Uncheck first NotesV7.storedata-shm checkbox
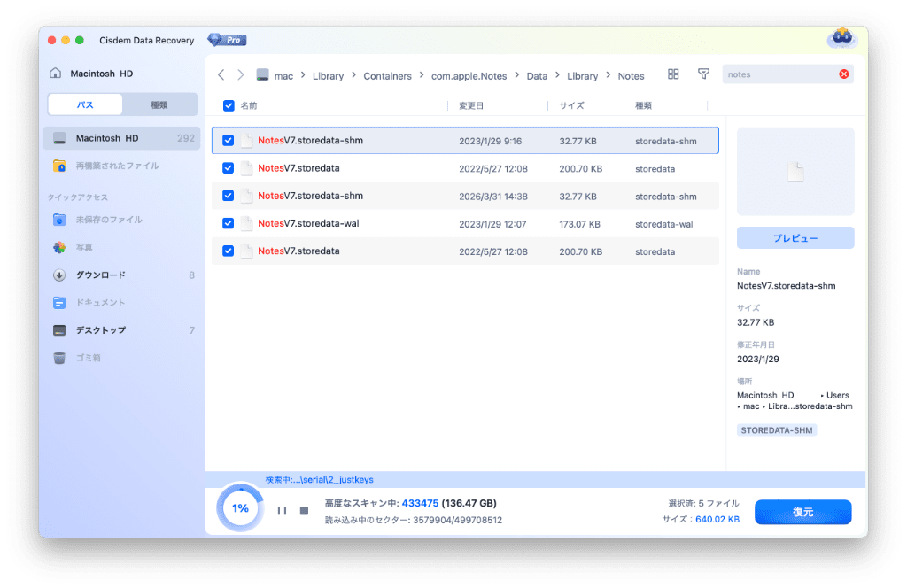The image size is (907, 588). point(229,141)
